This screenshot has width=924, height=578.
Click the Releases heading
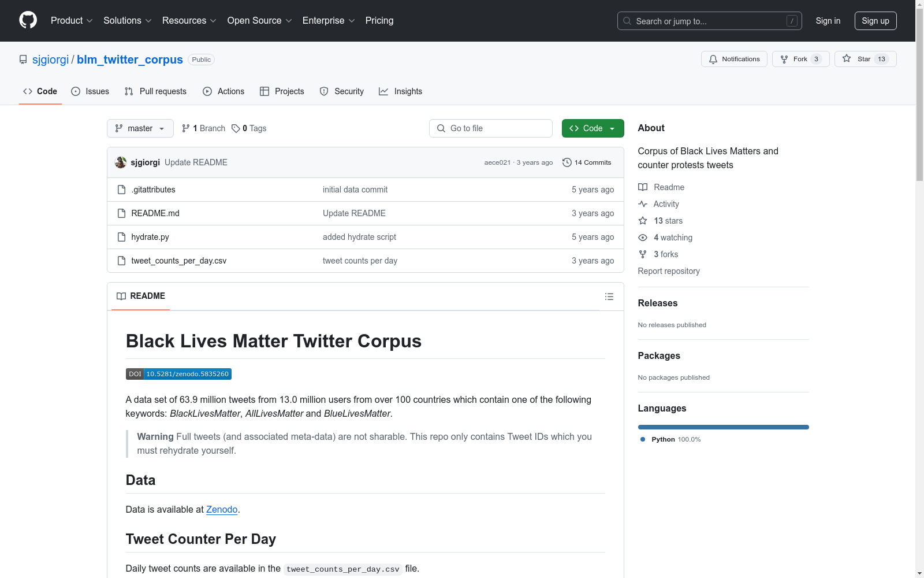point(658,303)
